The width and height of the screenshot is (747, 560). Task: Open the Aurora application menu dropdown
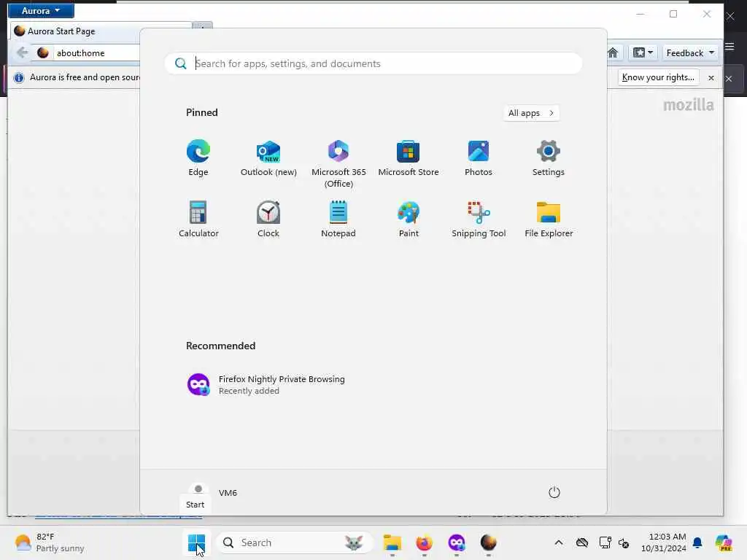coord(41,10)
